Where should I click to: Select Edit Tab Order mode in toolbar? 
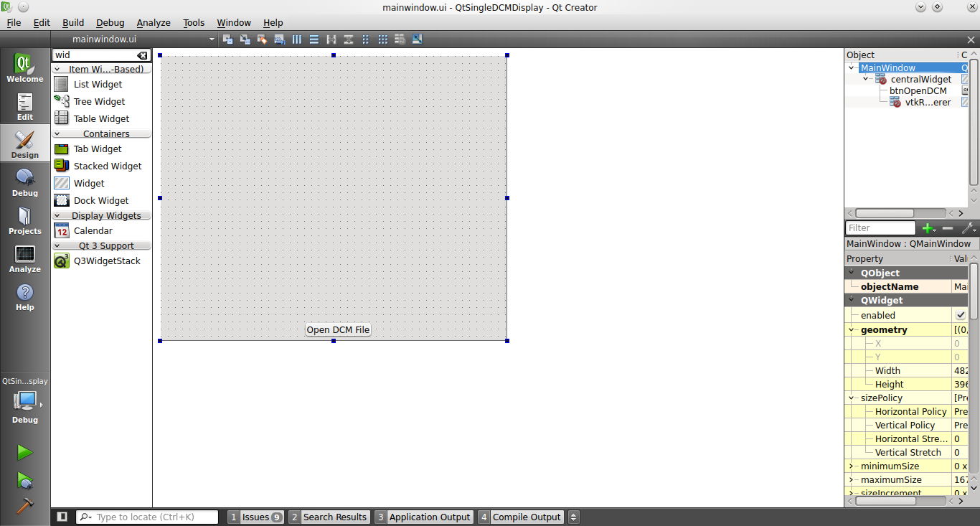[x=279, y=39]
